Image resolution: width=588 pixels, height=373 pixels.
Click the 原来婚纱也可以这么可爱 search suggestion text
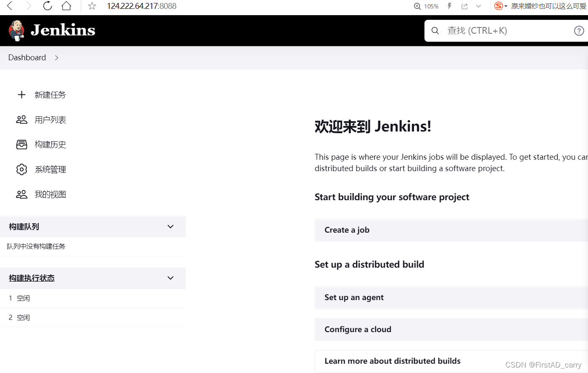(549, 6)
